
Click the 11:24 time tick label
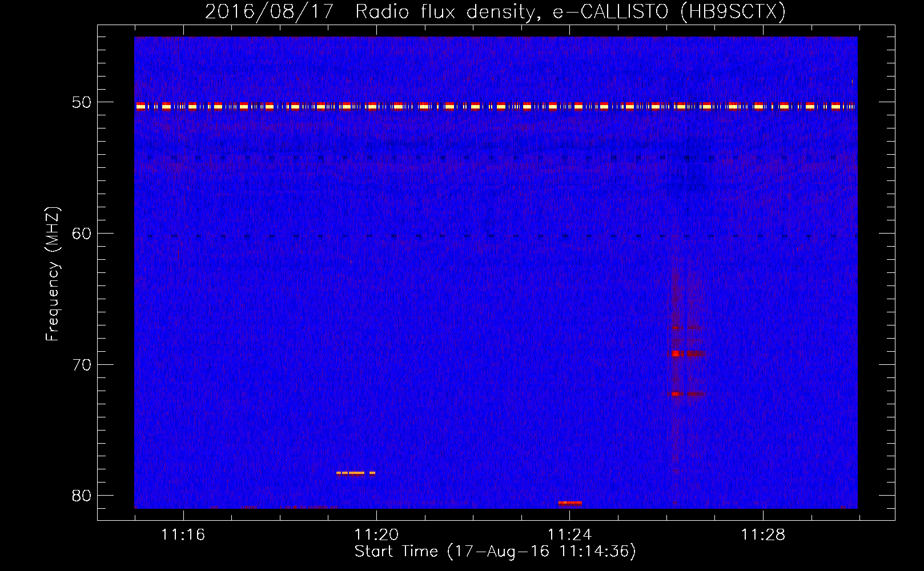pyautogui.click(x=569, y=535)
